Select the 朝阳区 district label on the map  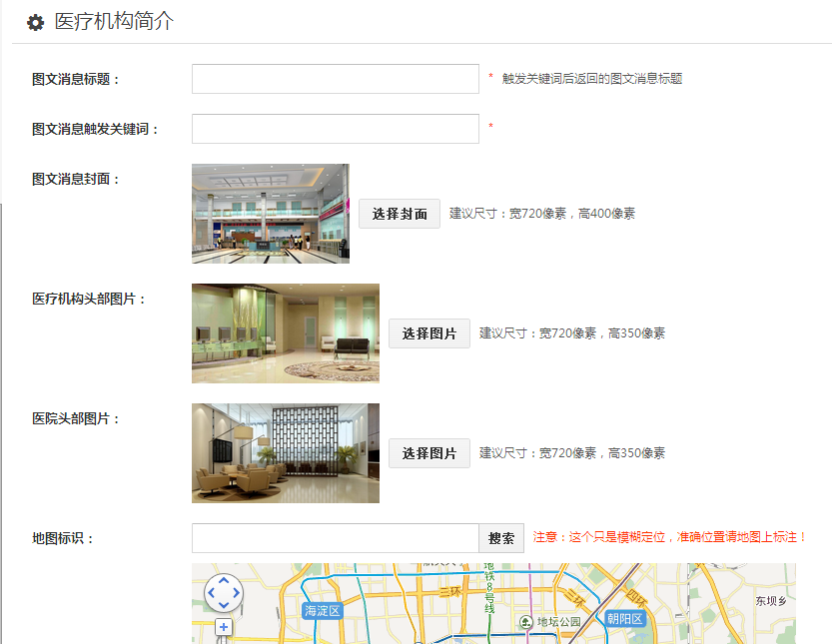(x=626, y=619)
